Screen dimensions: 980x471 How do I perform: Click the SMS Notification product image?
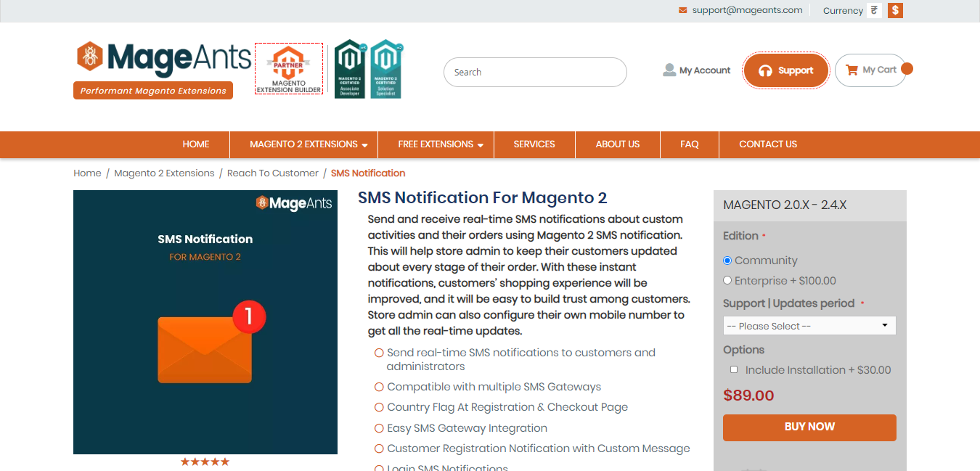point(205,322)
